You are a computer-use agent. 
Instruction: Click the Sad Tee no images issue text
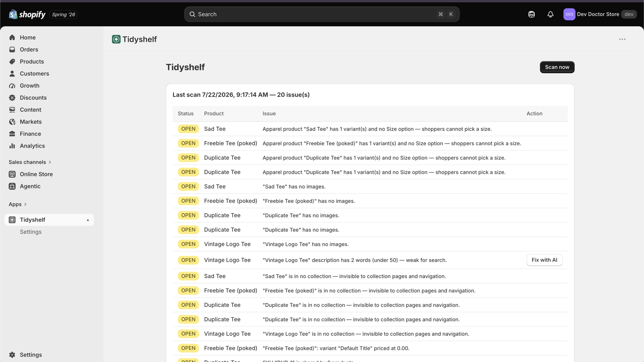tap(294, 187)
